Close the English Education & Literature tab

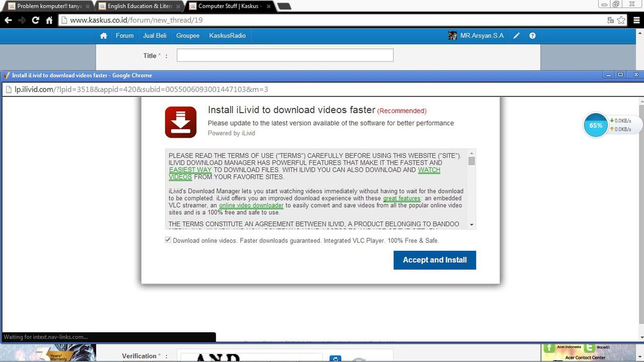178,6
